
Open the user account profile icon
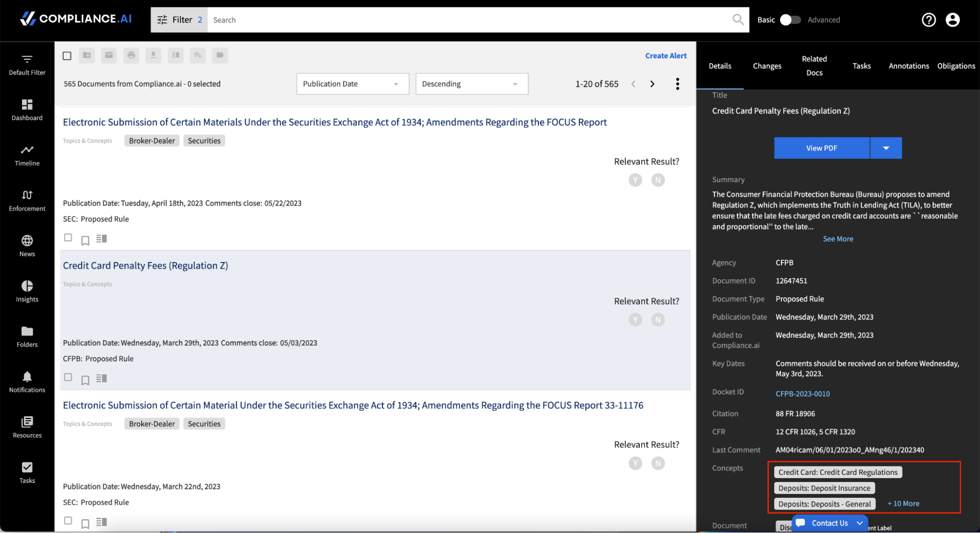952,20
